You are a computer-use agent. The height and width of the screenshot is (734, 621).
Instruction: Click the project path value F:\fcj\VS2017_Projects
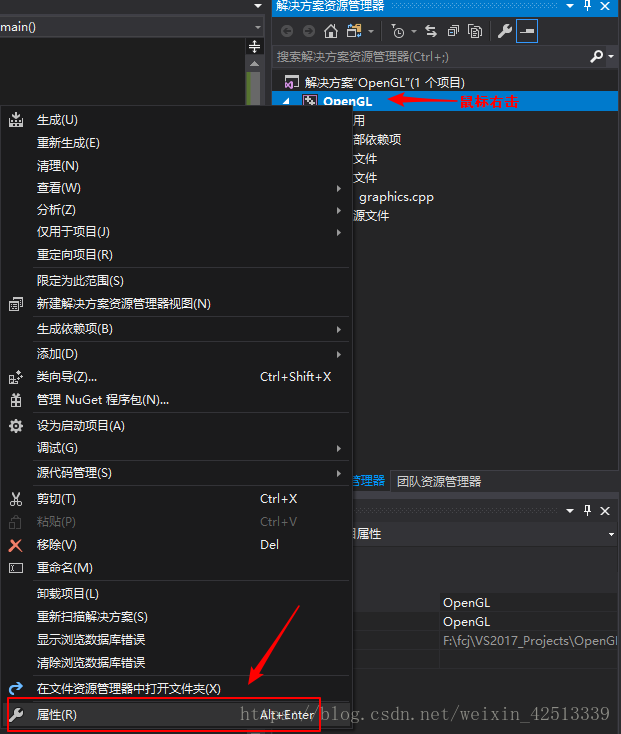click(x=530, y=640)
